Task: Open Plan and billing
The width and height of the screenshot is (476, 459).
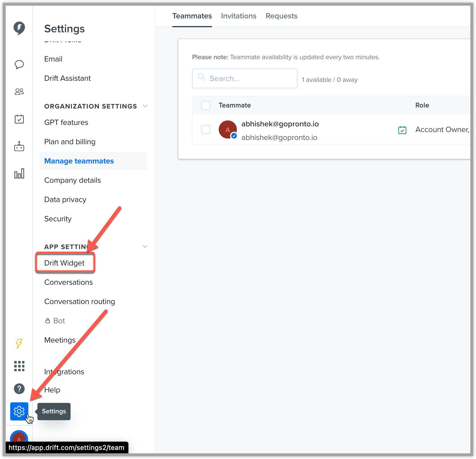Action: pos(70,142)
